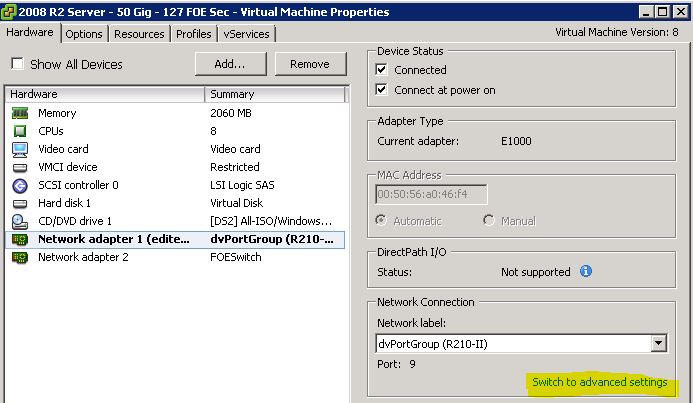Switch to the Hardware tab
Screen dimensions: 693x403
pyautogui.click(x=30, y=32)
